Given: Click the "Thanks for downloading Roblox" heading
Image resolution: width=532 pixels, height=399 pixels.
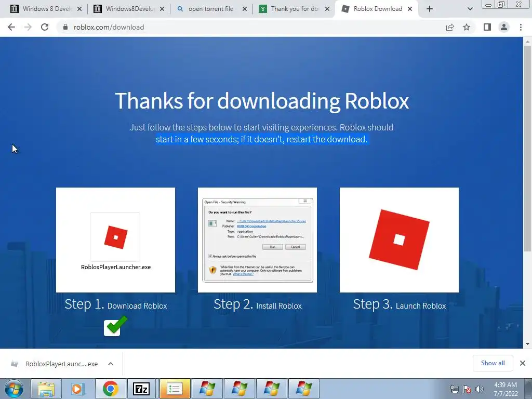Looking at the screenshot, I should (262, 101).
